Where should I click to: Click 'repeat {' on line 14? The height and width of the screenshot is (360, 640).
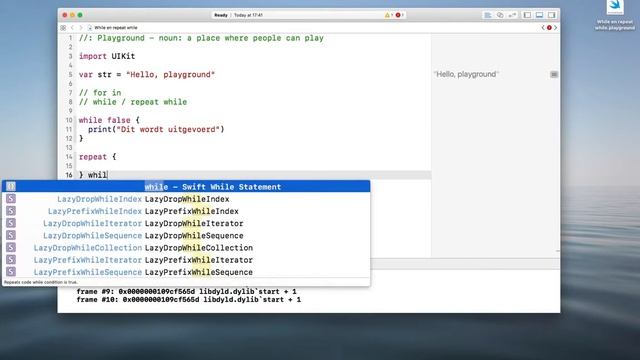click(98, 157)
